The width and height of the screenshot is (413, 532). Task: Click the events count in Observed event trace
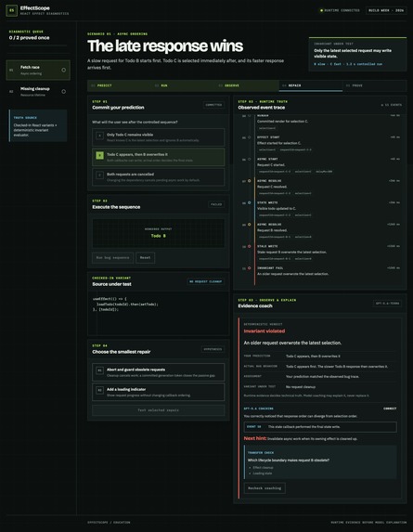point(392,105)
